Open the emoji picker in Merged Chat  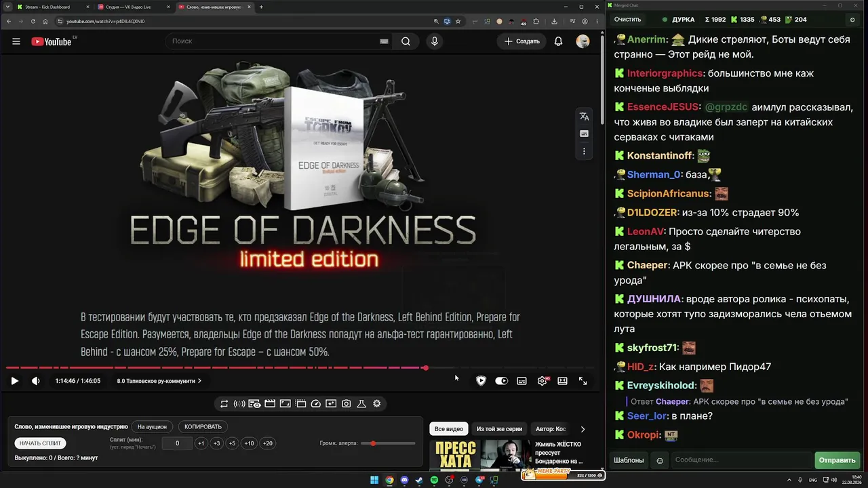tap(660, 461)
